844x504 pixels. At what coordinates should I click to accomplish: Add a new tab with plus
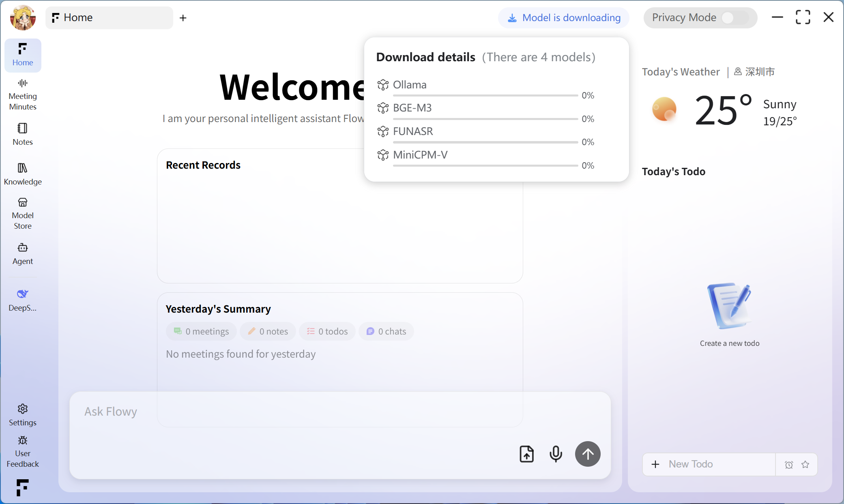click(x=183, y=18)
